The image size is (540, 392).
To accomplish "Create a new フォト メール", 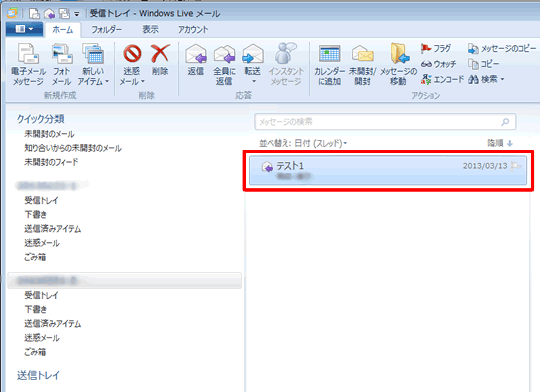I will pos(62,64).
